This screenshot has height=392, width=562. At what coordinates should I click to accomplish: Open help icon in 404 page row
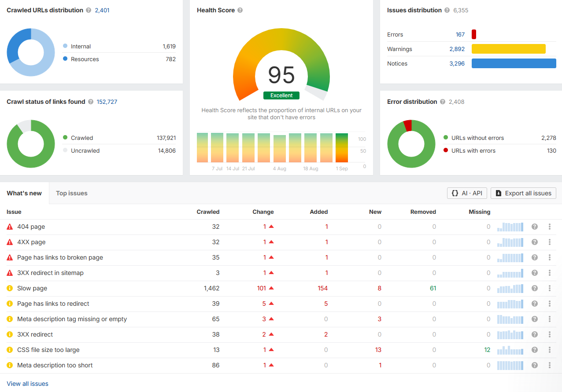click(x=535, y=227)
